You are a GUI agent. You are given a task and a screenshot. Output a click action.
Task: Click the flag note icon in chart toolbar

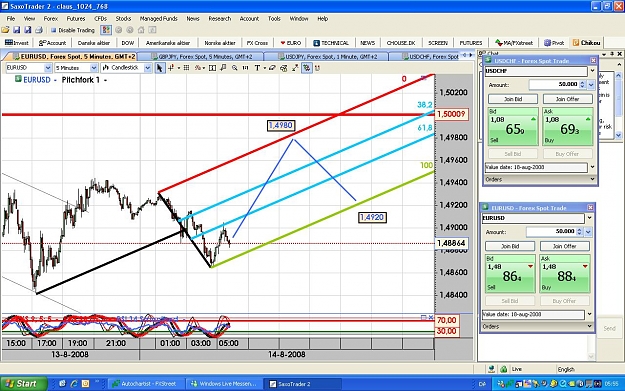[223, 68]
